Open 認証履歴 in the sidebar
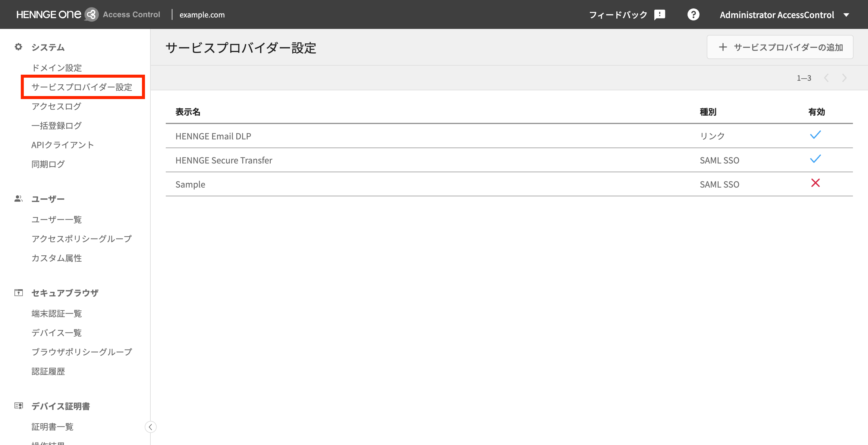 [x=48, y=371]
